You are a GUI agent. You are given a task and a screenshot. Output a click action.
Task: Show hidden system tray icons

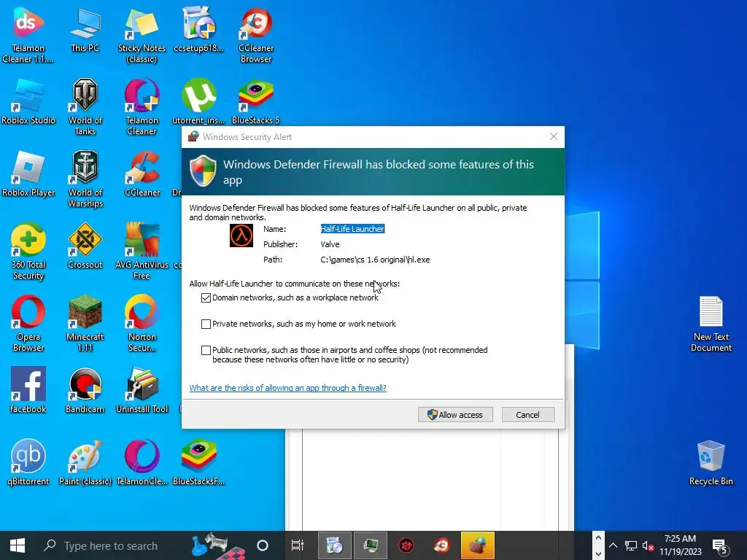(x=613, y=545)
